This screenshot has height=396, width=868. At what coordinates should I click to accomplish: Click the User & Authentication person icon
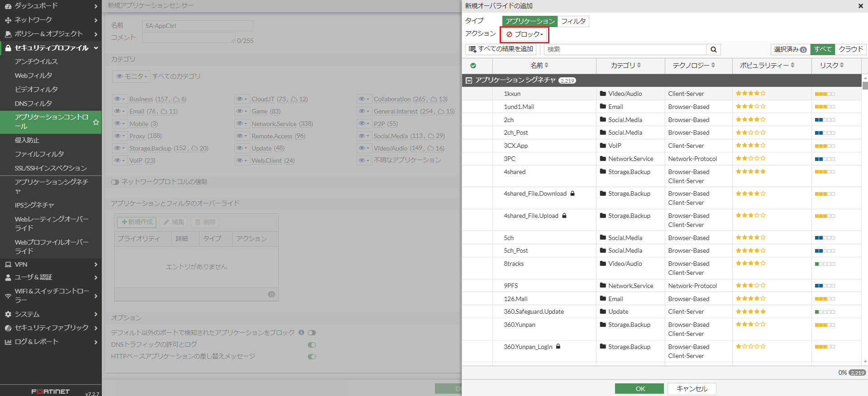click(x=8, y=278)
